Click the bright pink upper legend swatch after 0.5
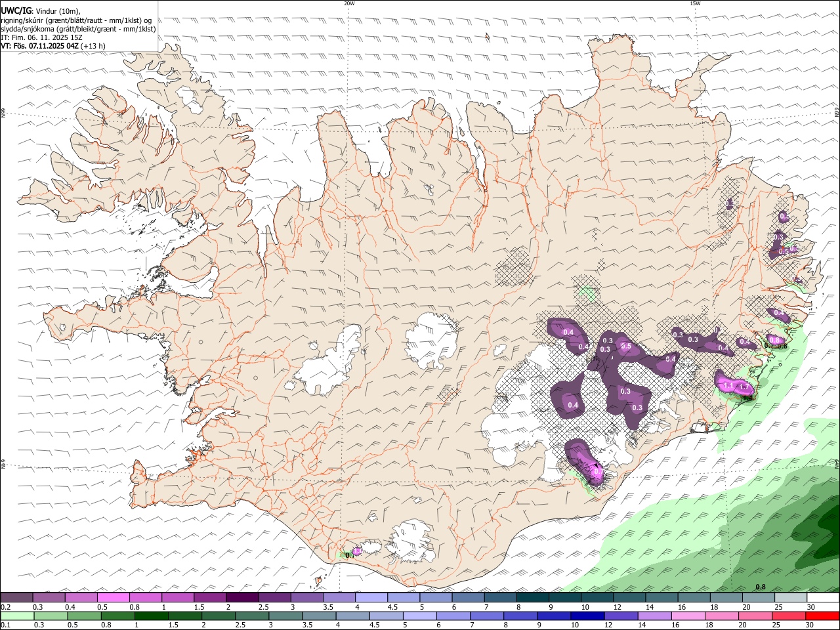Viewport: 840px width, 630px height. point(113,597)
